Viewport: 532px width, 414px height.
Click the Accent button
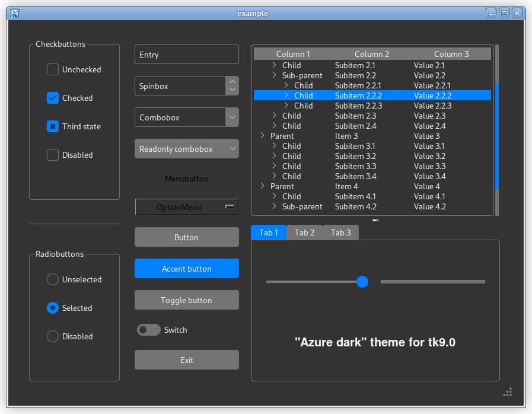187,269
